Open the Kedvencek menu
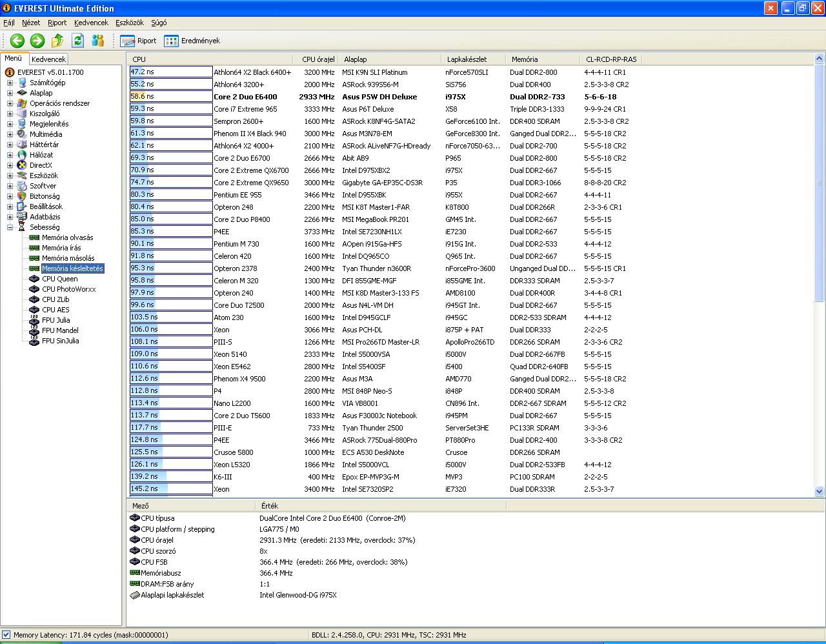This screenshot has height=644, width=826. [91, 23]
